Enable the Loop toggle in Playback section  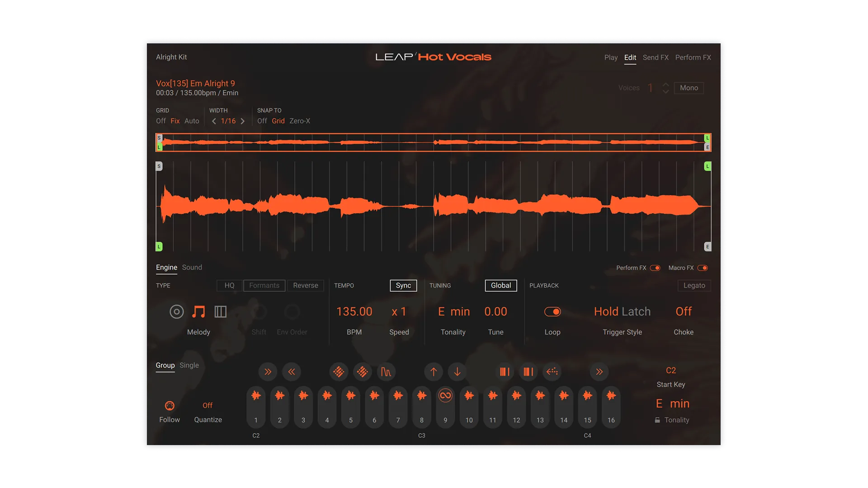click(553, 311)
